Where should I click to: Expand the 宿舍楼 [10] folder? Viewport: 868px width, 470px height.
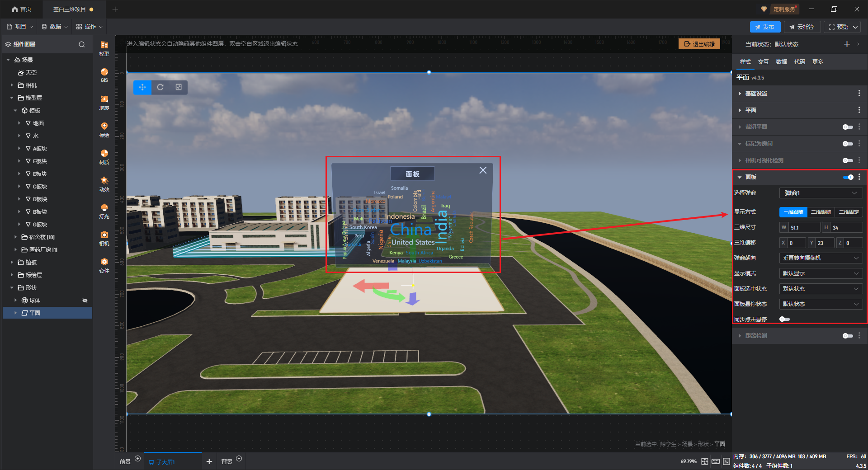point(15,237)
